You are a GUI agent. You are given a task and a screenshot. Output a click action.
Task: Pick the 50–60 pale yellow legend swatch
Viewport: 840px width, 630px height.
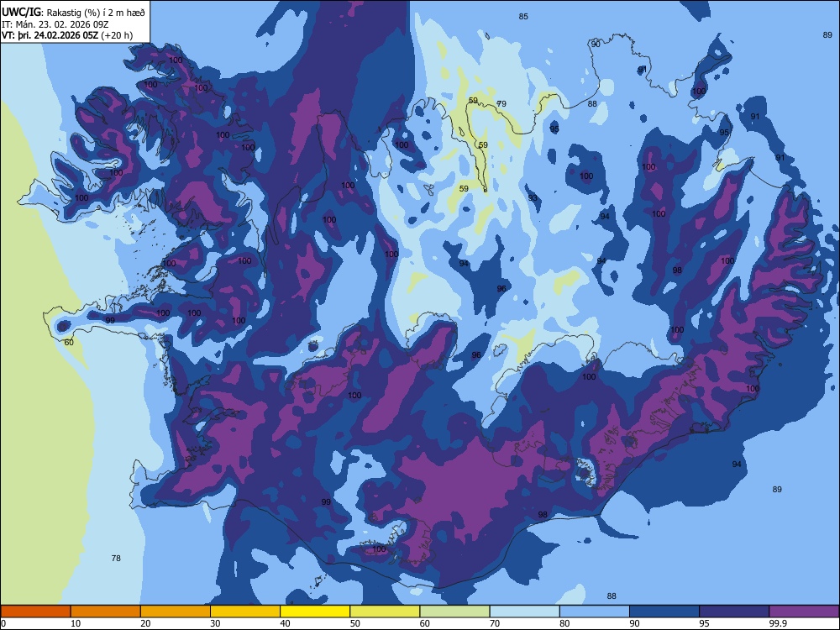(385, 612)
